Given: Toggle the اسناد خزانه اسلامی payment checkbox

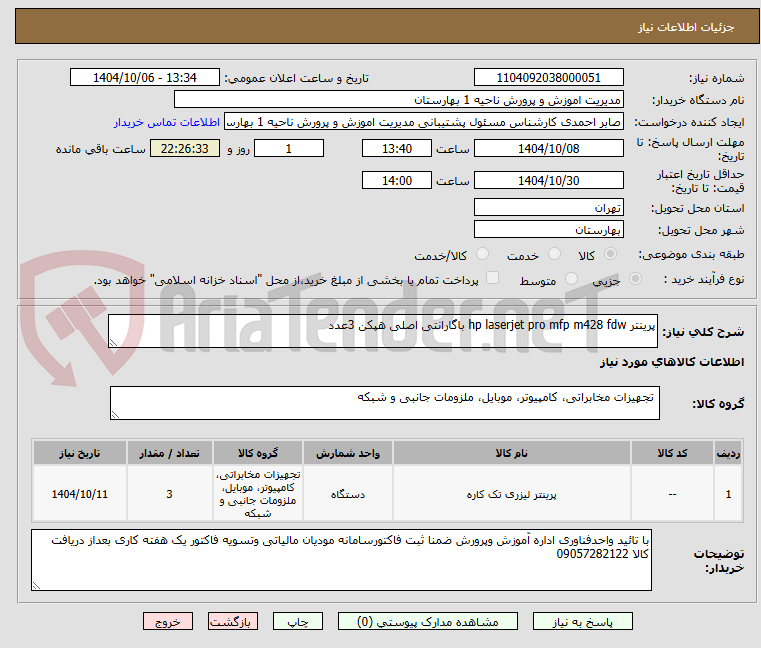Looking at the screenshot, I should tap(492, 278).
